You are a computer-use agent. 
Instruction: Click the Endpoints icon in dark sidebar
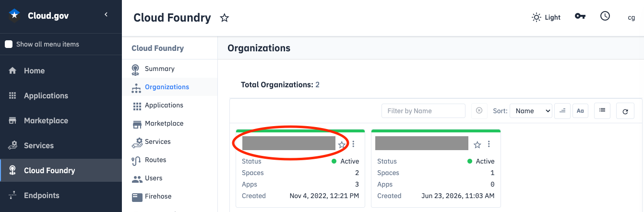click(x=13, y=195)
